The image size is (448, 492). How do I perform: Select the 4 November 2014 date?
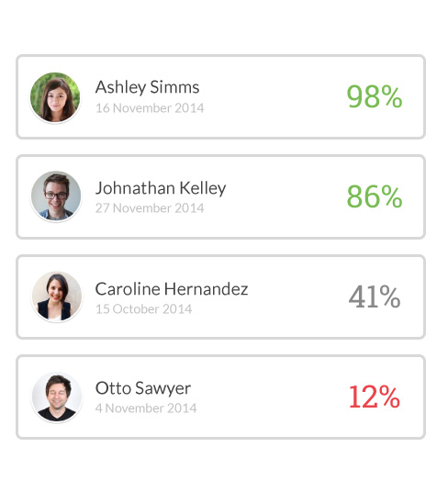point(146,408)
